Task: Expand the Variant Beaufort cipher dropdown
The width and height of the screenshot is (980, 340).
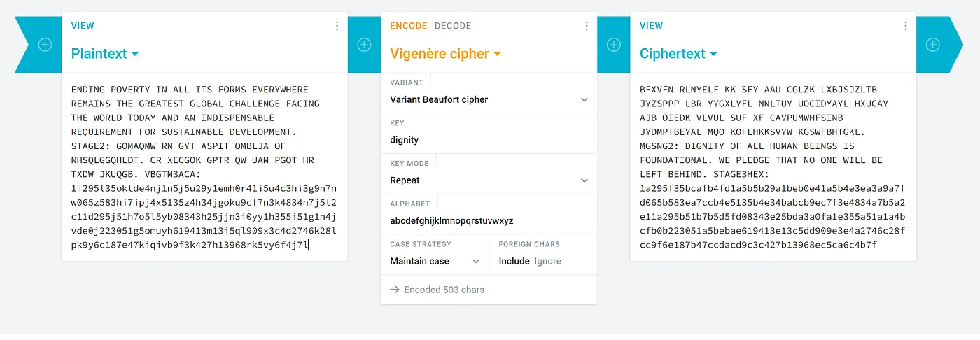Action: pyautogui.click(x=489, y=99)
